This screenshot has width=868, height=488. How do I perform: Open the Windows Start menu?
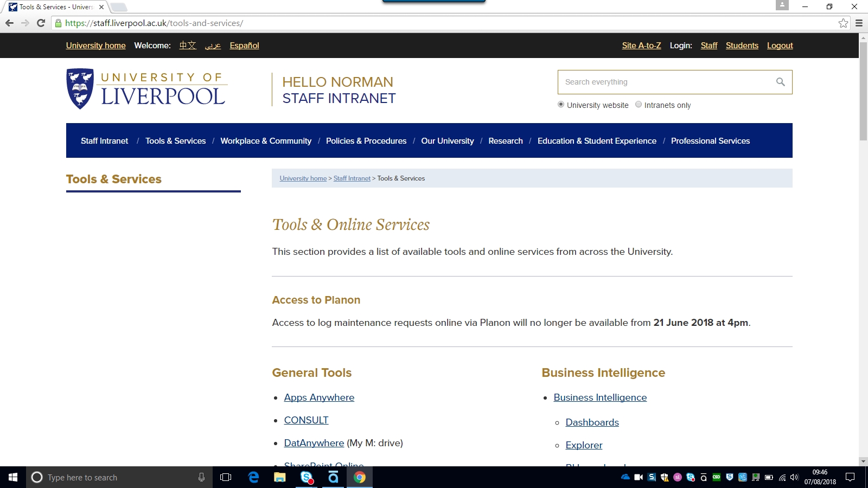[x=13, y=477]
